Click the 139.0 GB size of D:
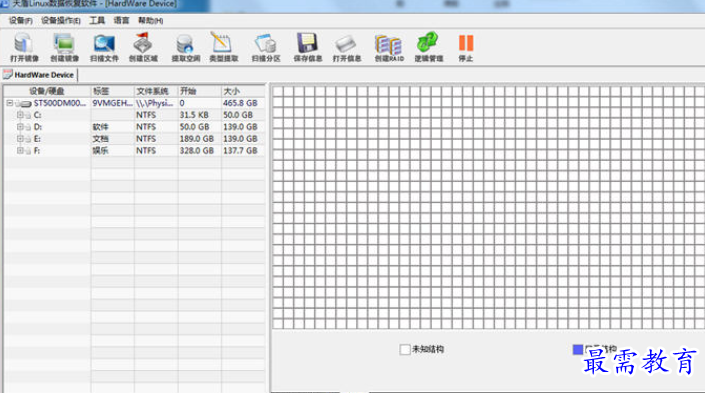Viewport: 705px width, 393px height. tap(241, 127)
